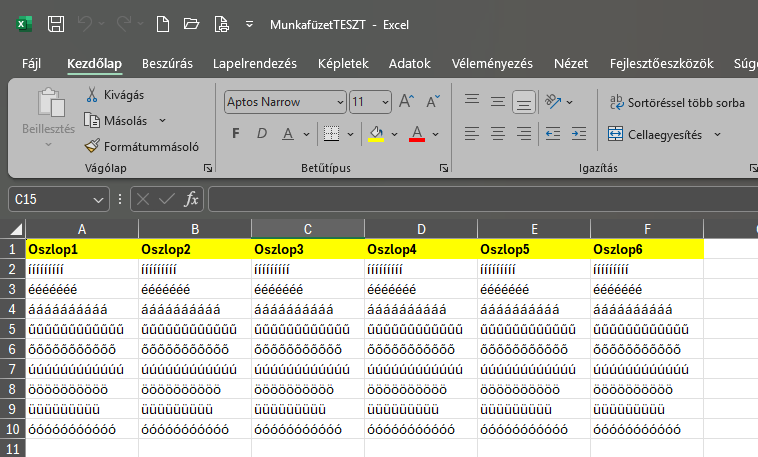Screen dimensions: 758x457
Task: Click the formula cancel X icon
Action: tap(143, 199)
